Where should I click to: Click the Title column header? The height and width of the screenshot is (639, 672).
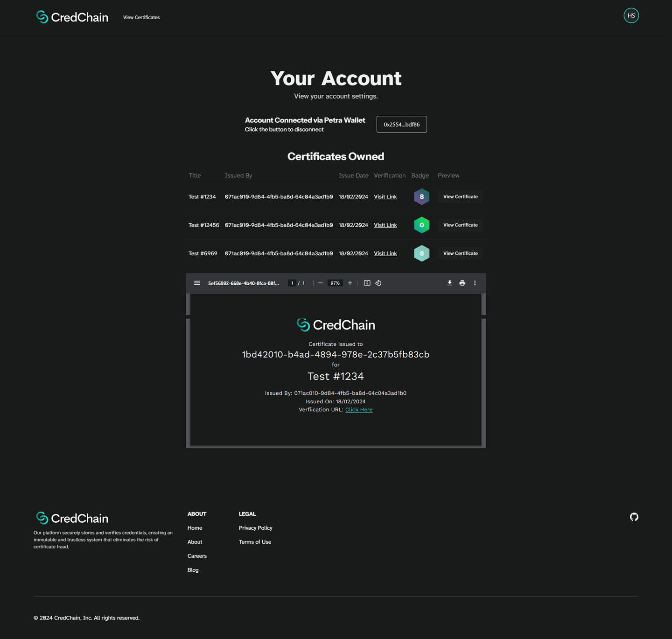(195, 176)
